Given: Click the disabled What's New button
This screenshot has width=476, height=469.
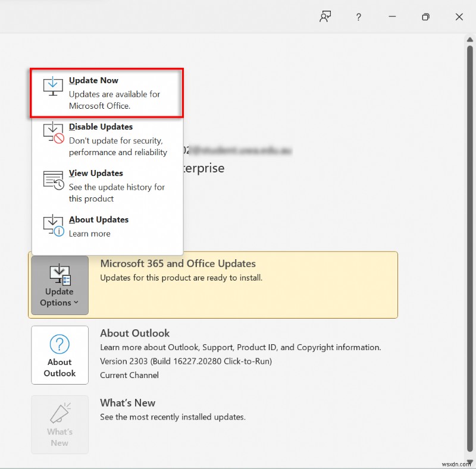Looking at the screenshot, I should click(60, 424).
